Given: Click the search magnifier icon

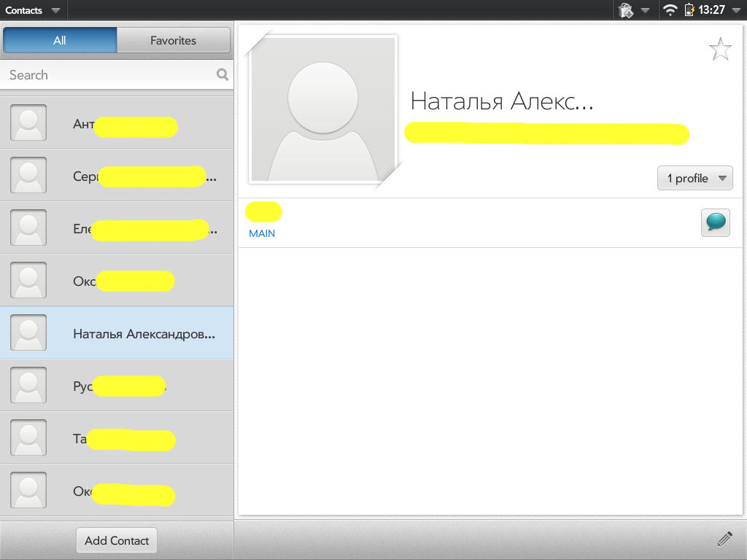Looking at the screenshot, I should [x=222, y=74].
